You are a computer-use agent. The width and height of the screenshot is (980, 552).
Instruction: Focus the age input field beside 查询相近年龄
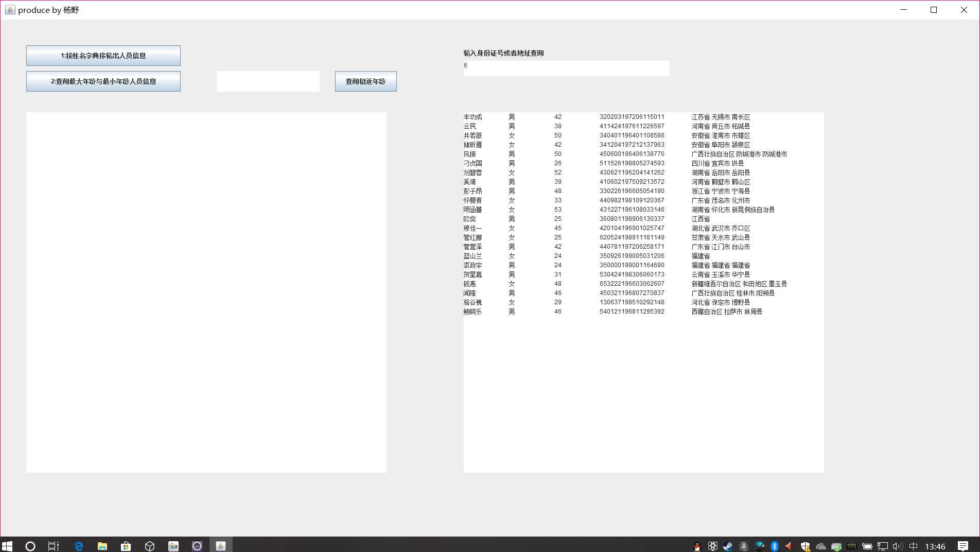tap(268, 81)
